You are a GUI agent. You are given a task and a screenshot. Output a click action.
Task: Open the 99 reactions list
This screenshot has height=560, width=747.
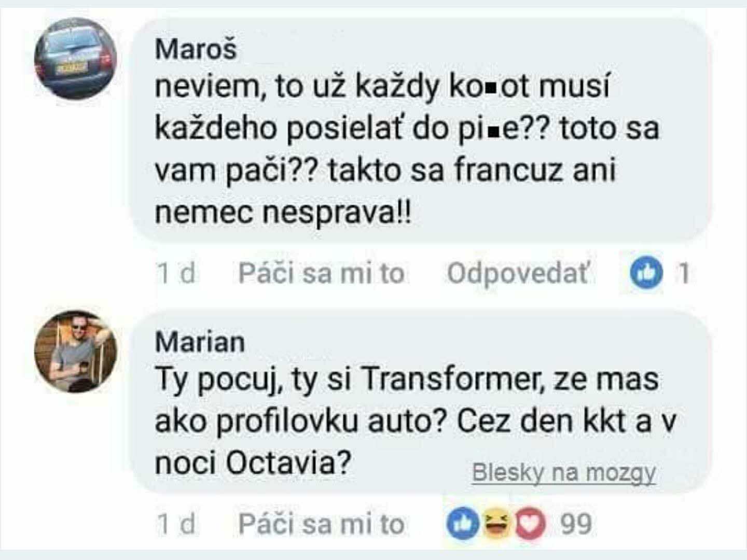pos(576,524)
